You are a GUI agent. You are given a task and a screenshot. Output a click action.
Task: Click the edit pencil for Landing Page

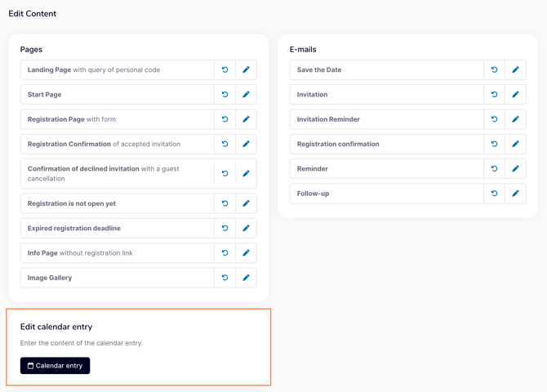pyautogui.click(x=246, y=70)
